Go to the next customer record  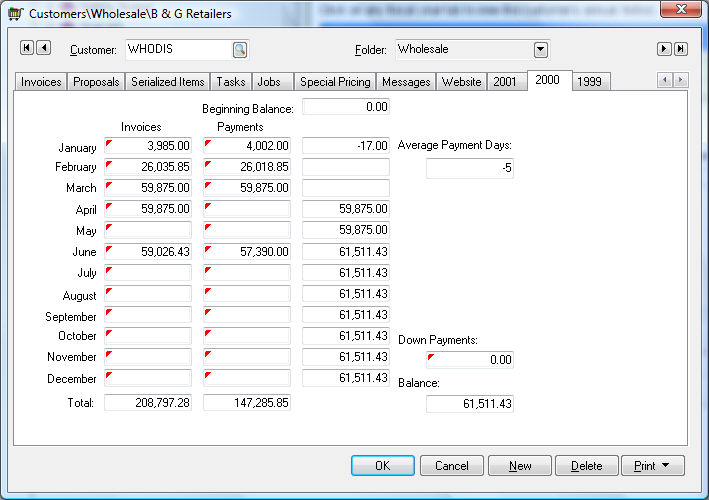coord(663,49)
